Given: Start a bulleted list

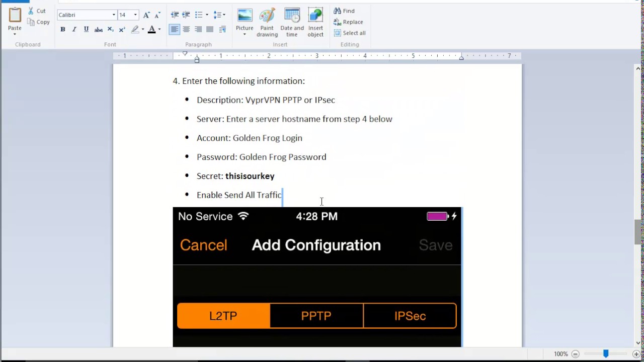Looking at the screenshot, I should pyautogui.click(x=199, y=15).
